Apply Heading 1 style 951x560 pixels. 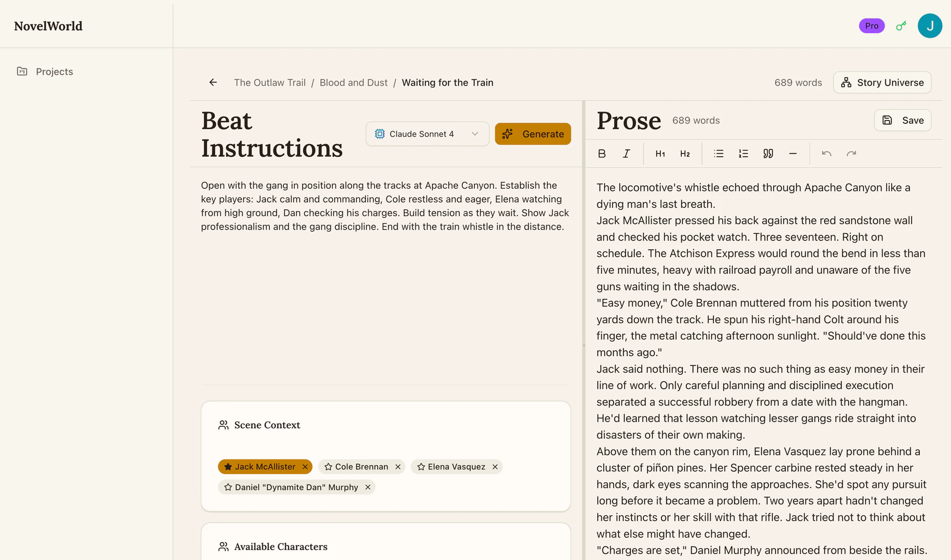click(x=660, y=153)
